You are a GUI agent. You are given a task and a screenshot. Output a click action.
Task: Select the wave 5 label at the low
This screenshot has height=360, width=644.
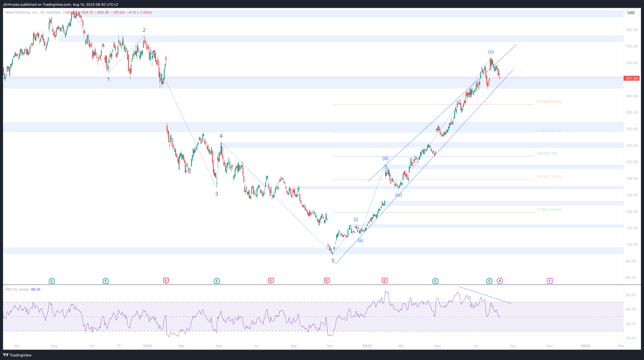tap(333, 261)
